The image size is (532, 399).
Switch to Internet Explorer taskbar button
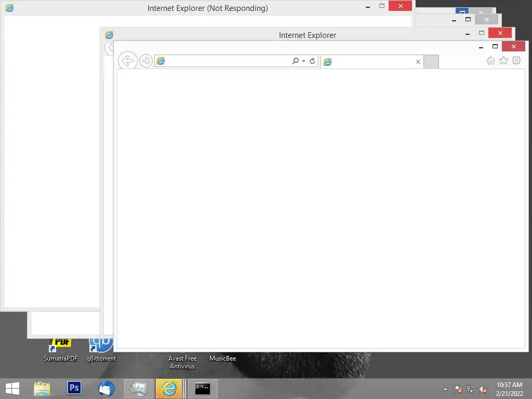[169, 389]
